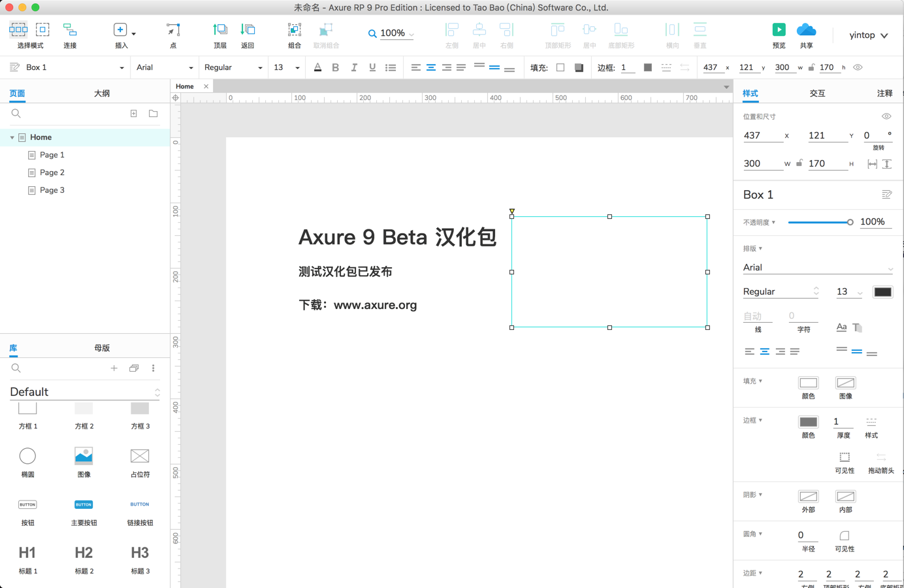Select Page 2 in the pages list
Screen dimensions: 904x588
tap(52, 172)
